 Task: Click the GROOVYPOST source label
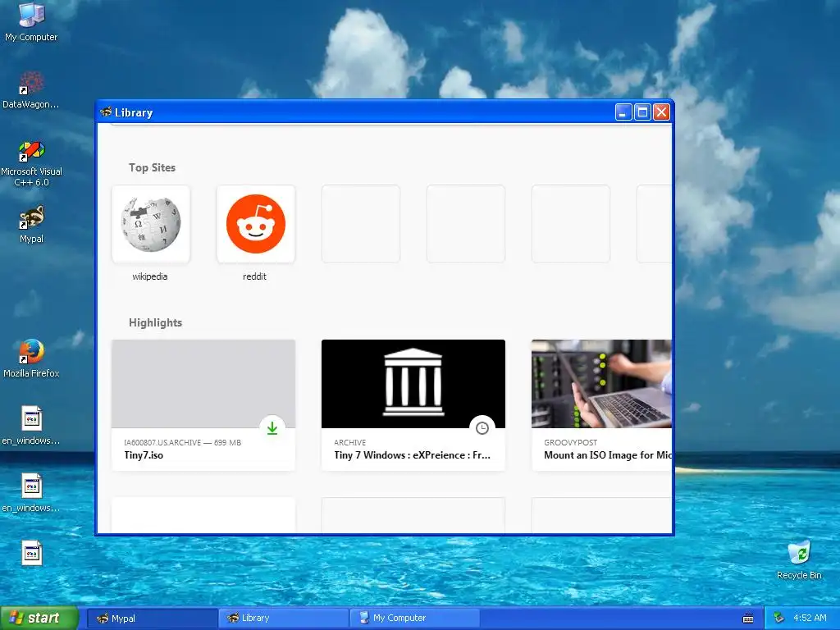pos(571,442)
